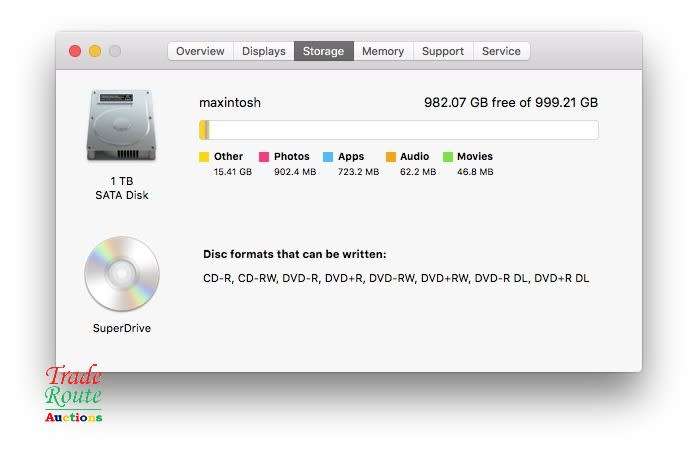Click 'Disc formats that can be written:' heading
This screenshot has height=452, width=698.
tap(295, 254)
